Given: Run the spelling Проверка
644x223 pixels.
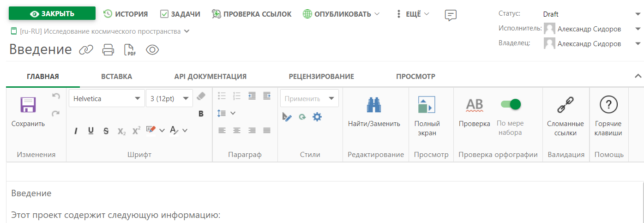Looking at the screenshot, I should coord(474,105).
